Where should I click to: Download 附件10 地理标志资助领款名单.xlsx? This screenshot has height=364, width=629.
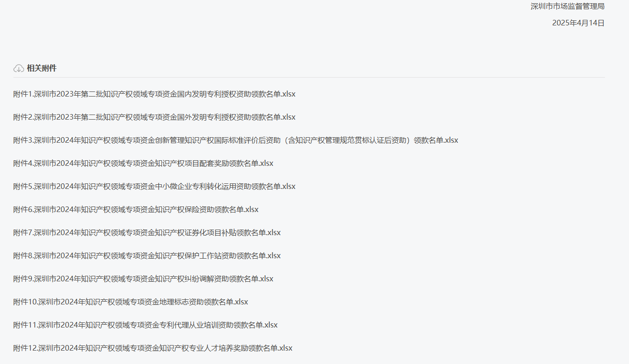click(x=131, y=302)
